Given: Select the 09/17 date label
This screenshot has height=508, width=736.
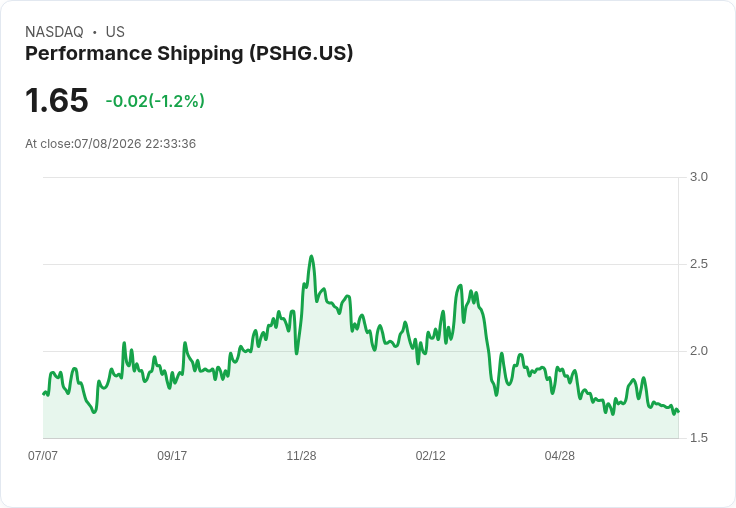Looking at the screenshot, I should [x=172, y=455].
